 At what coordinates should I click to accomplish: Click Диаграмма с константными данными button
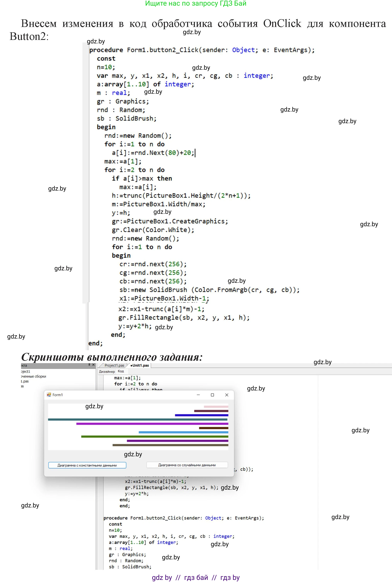point(87,465)
